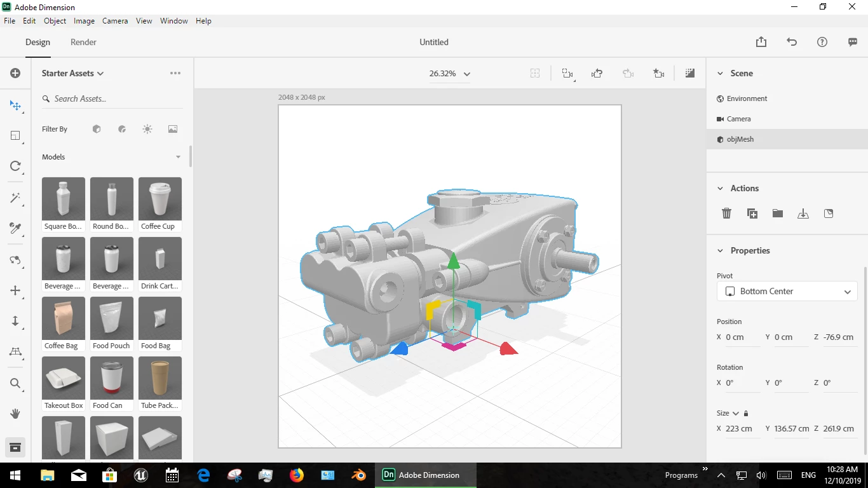Select objMesh in Scene panel
The height and width of the screenshot is (488, 868).
[x=787, y=139]
